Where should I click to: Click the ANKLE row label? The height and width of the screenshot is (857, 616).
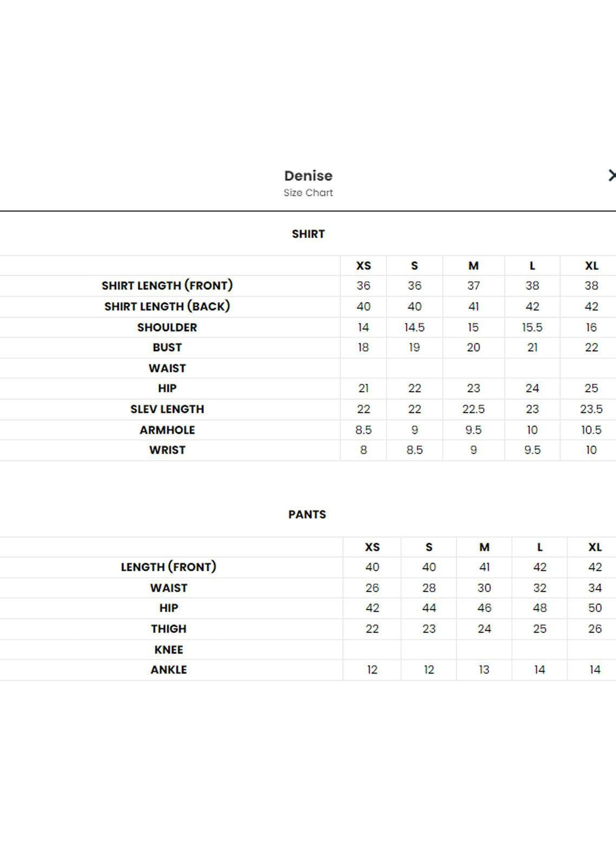point(168,669)
